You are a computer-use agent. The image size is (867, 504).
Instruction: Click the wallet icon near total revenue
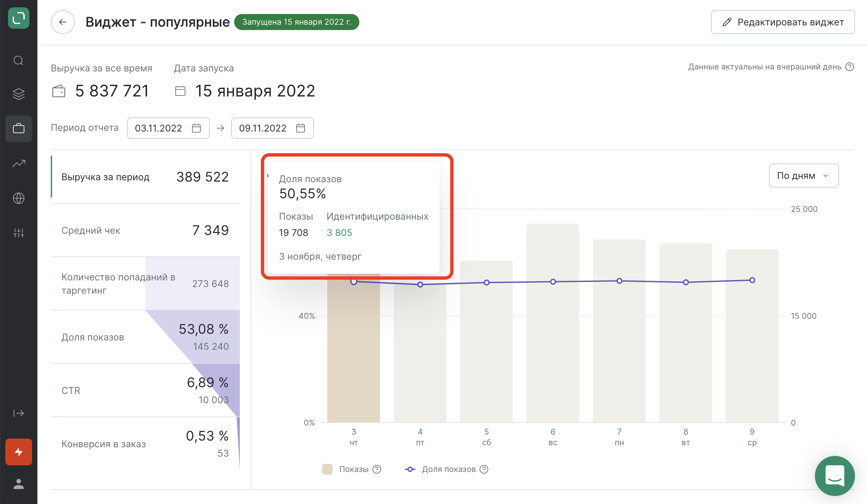point(59,91)
